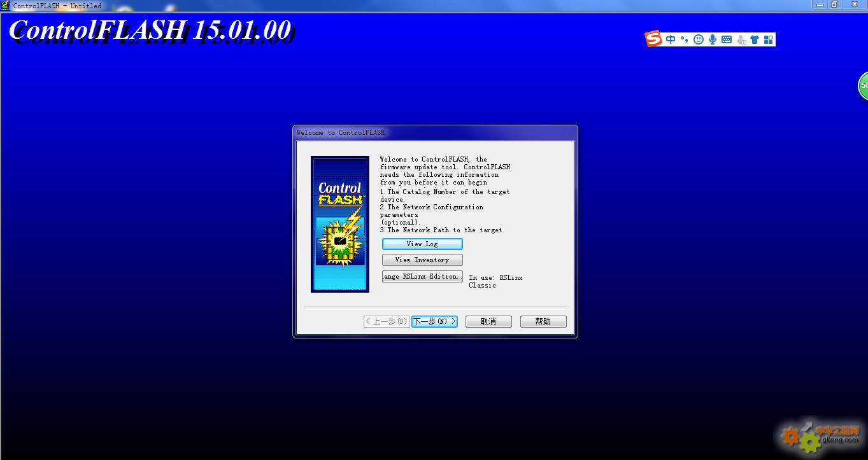Click the green 58 floating ball
The image size is (868, 460).
click(x=864, y=85)
